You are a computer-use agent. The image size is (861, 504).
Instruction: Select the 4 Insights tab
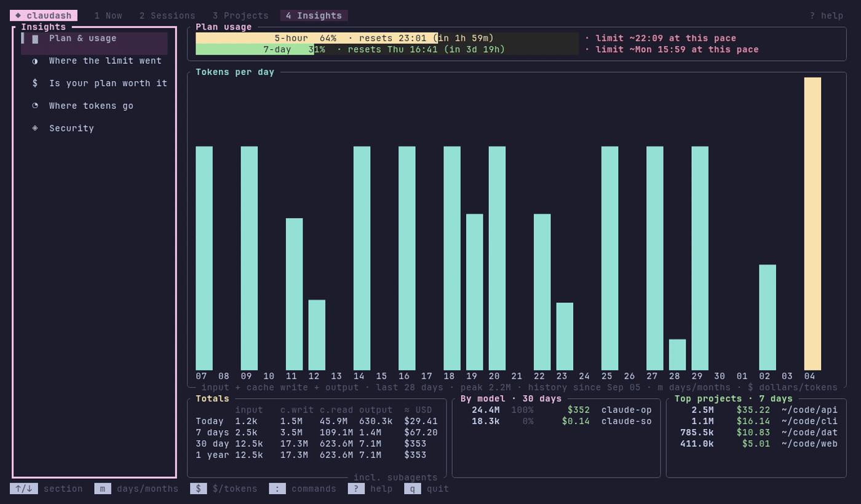pos(314,16)
